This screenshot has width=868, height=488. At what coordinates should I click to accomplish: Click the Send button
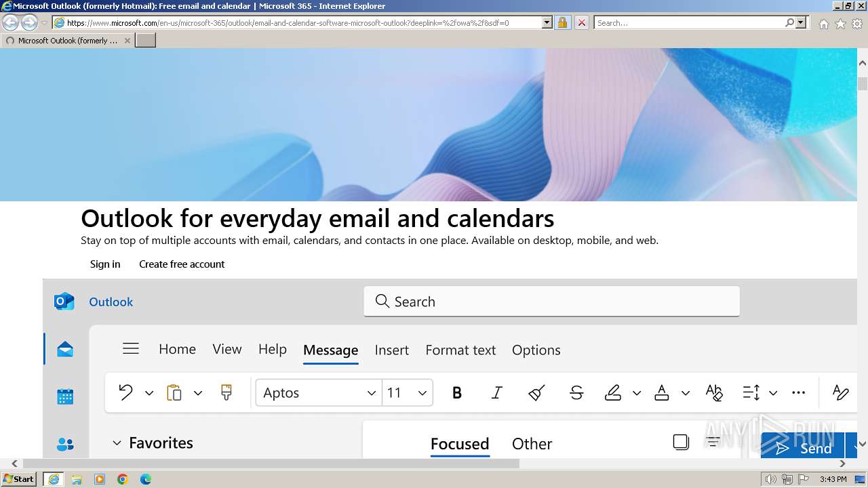click(x=802, y=445)
